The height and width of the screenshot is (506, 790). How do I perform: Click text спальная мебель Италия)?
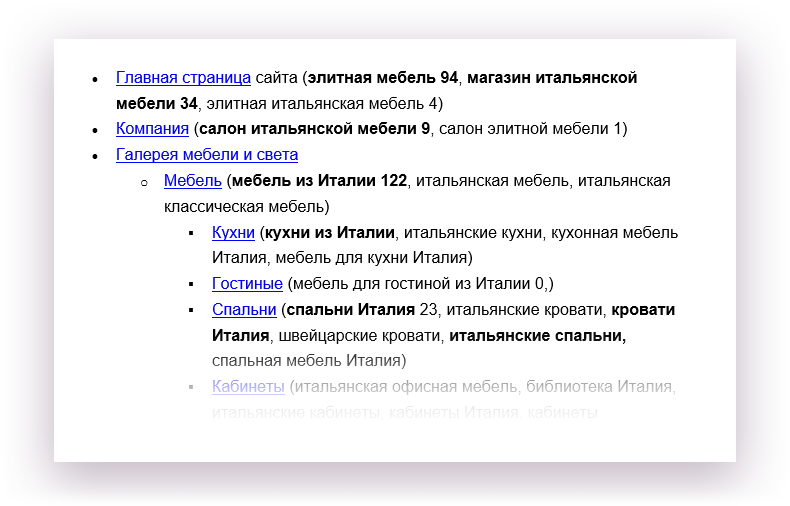(x=309, y=360)
